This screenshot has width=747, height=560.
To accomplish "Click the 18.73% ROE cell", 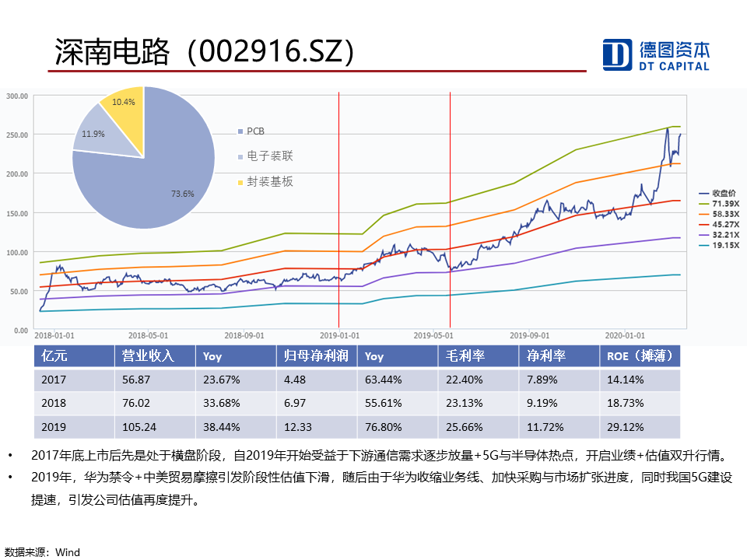I will click(x=640, y=404).
